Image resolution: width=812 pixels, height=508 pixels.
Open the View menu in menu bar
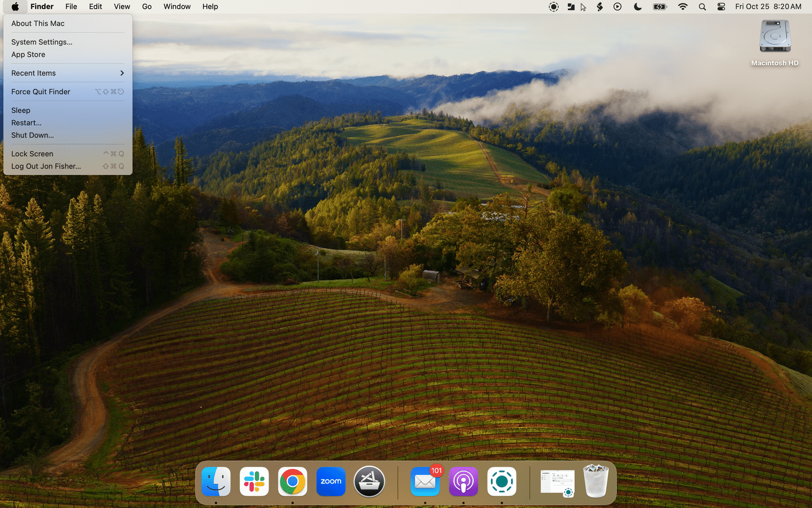tap(122, 6)
